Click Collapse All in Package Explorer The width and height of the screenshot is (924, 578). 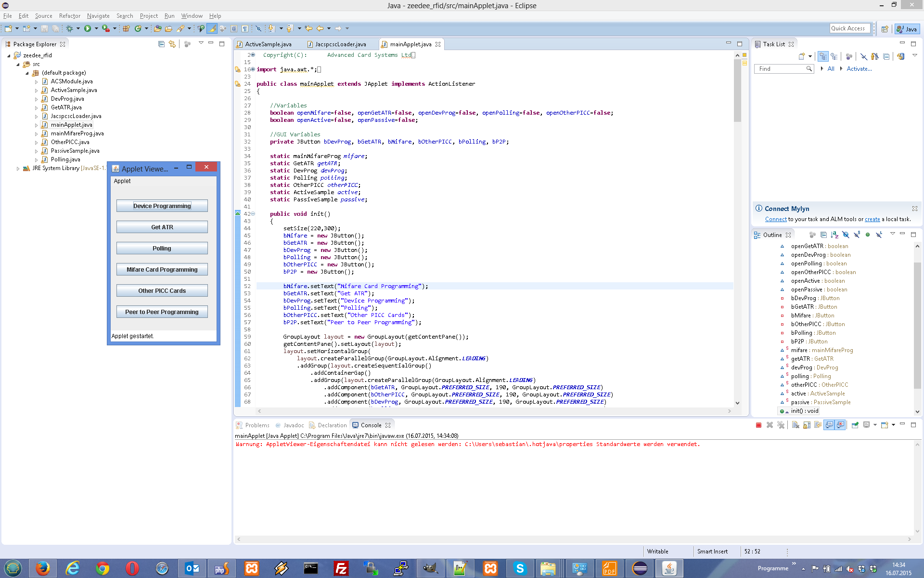pos(161,44)
